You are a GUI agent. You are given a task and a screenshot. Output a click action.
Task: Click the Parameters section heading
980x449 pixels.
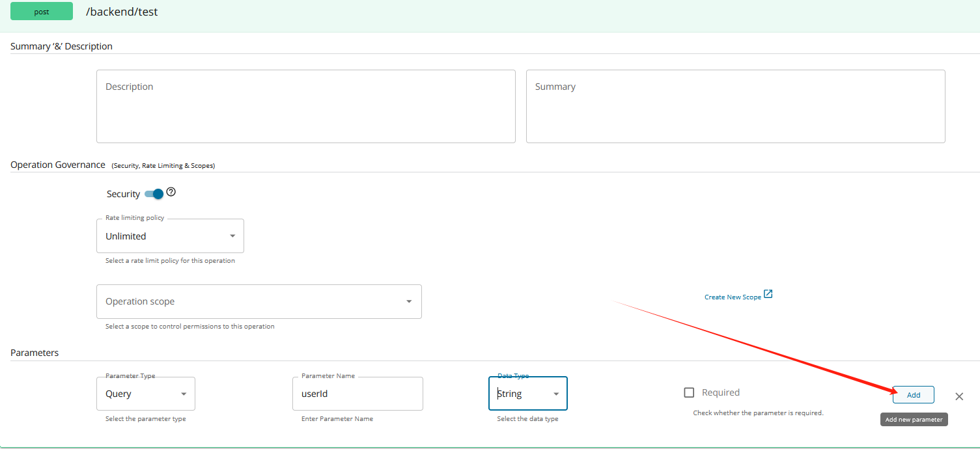(x=35, y=353)
